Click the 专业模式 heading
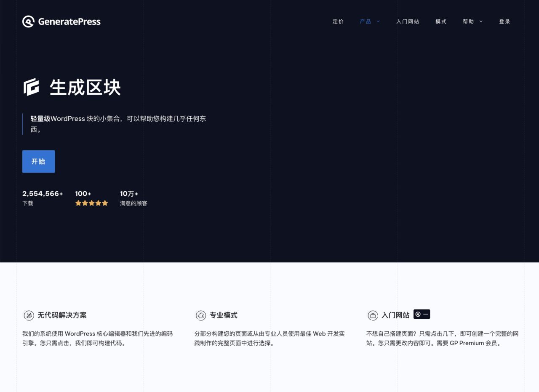Image resolution: width=539 pixels, height=392 pixels. [x=224, y=315]
